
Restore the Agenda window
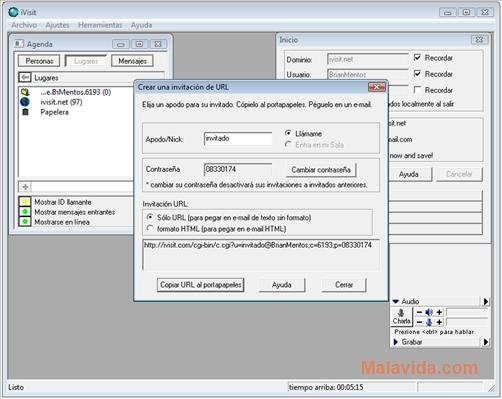(139, 44)
